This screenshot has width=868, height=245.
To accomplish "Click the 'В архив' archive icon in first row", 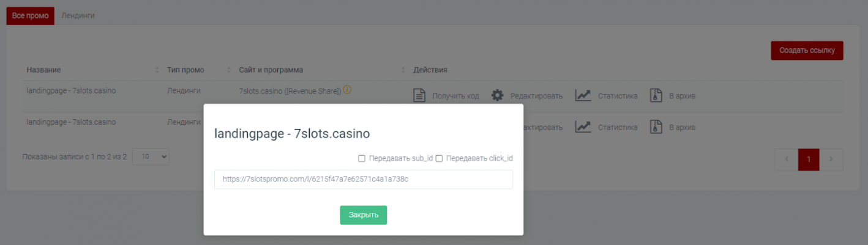I will 656,96.
